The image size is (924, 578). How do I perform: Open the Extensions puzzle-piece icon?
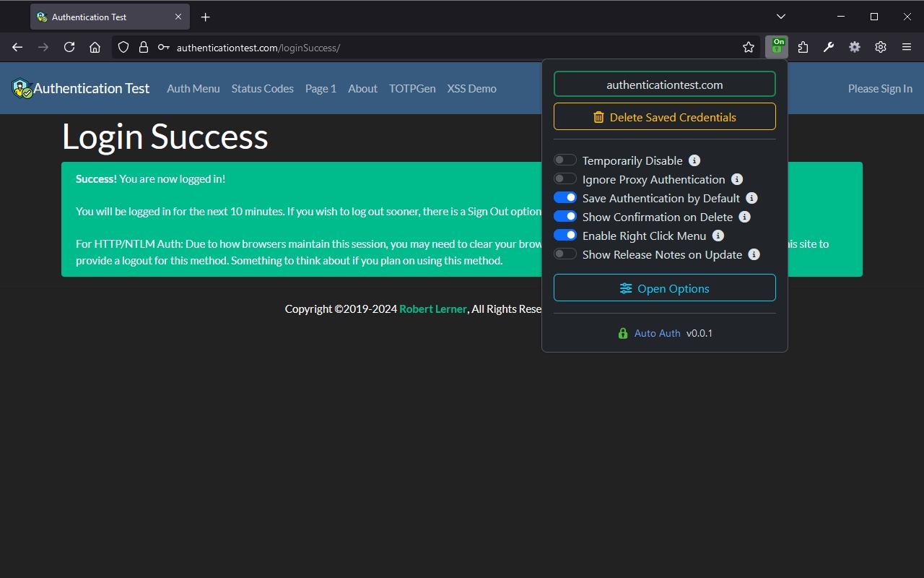click(803, 47)
